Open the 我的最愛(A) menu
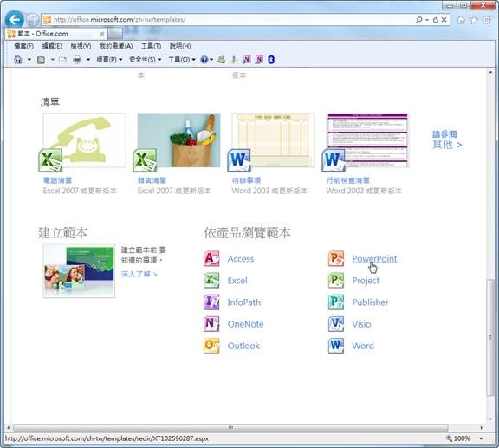 pos(116,46)
